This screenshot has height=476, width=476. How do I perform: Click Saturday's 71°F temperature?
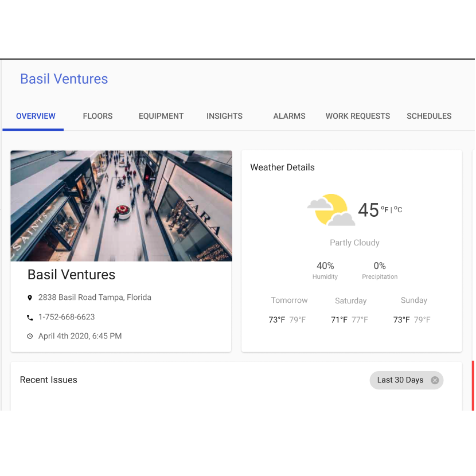[339, 319]
